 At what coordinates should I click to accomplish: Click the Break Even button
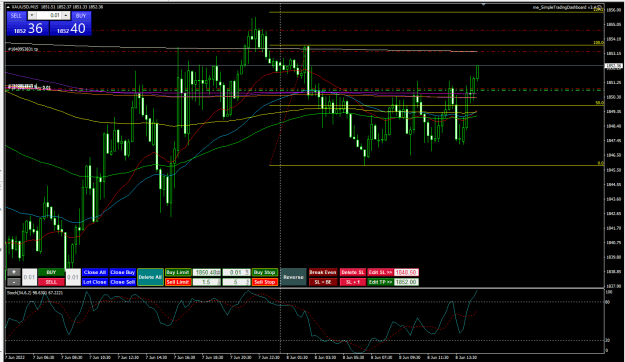(323, 272)
